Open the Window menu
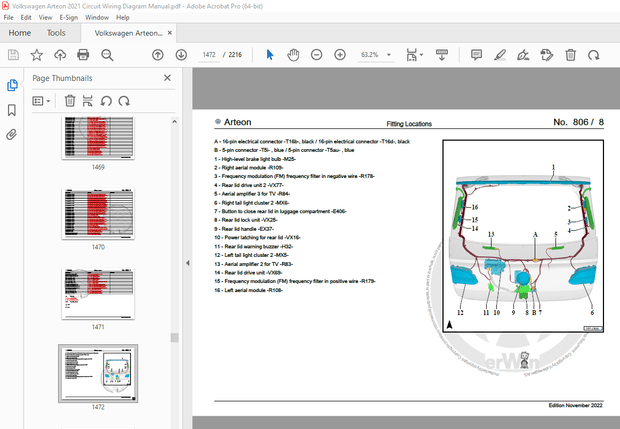 (x=97, y=17)
